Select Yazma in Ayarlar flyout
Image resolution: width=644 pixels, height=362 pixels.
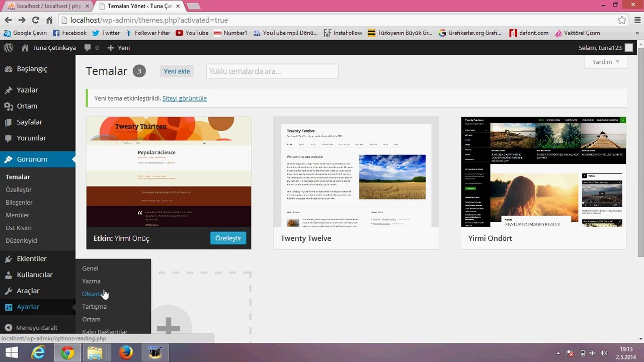pyautogui.click(x=91, y=281)
